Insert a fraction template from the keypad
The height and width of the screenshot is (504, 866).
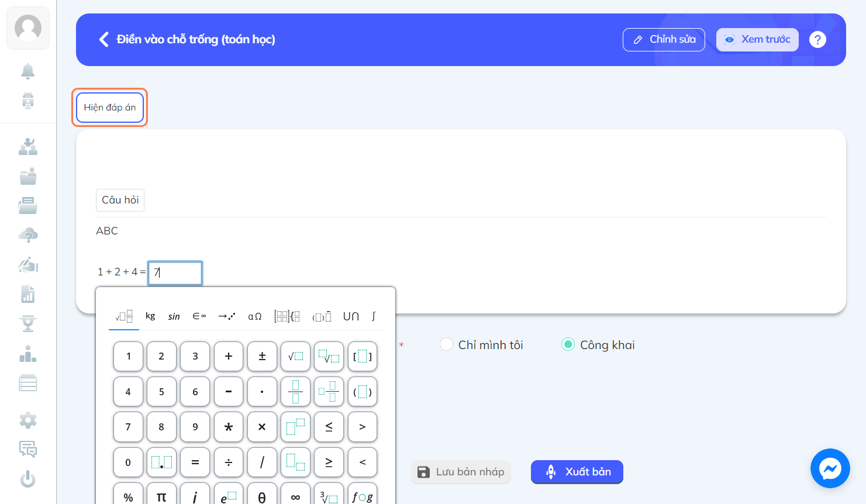[x=295, y=392]
